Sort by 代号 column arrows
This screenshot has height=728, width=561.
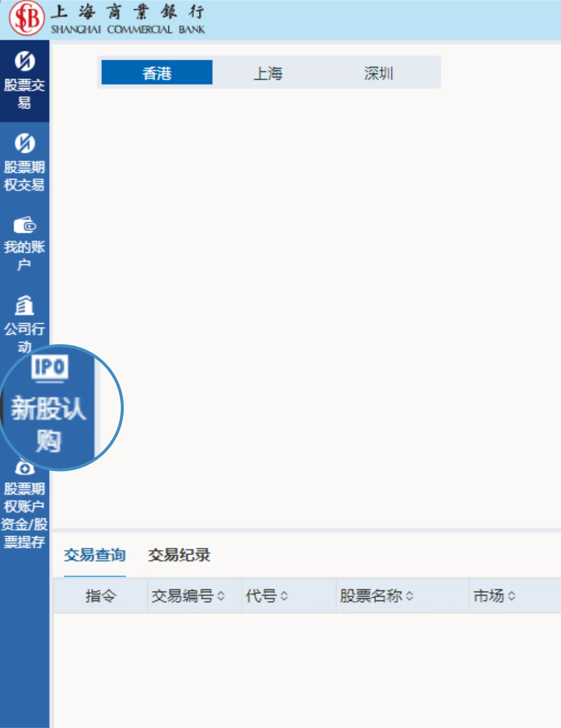pyautogui.click(x=284, y=596)
